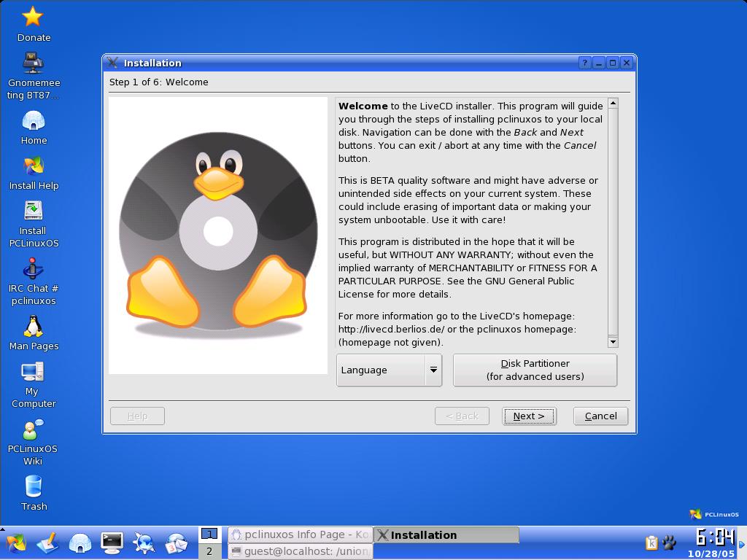Click the http://livecd.berlios.de/ text

pyautogui.click(x=391, y=329)
